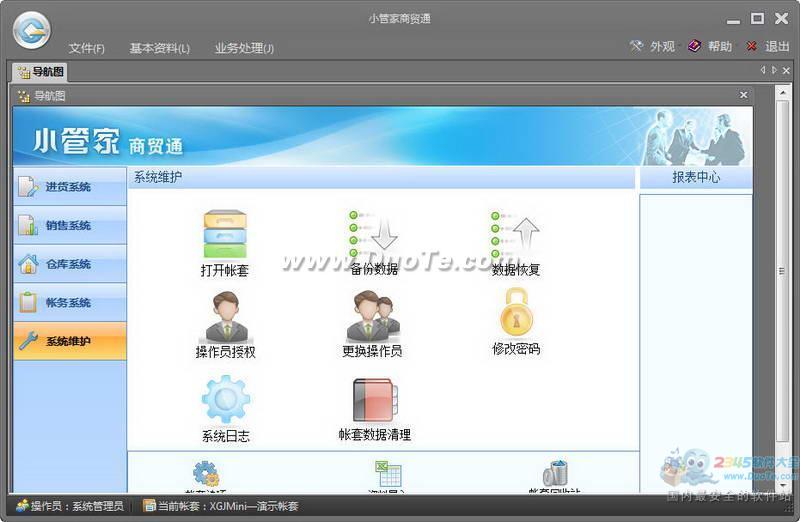Click the vertical scrollbar thumb
The height and width of the screenshot is (522, 800).
click(783, 270)
